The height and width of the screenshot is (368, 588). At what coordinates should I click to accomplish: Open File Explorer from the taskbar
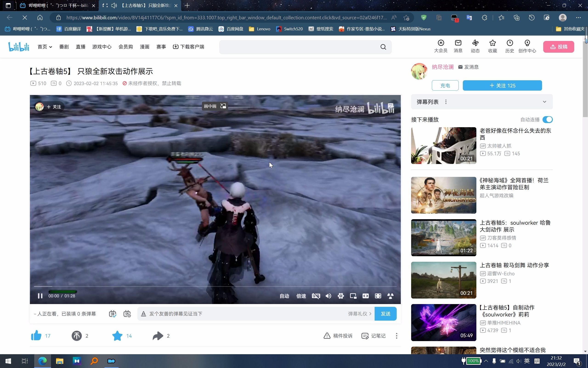pos(59,361)
